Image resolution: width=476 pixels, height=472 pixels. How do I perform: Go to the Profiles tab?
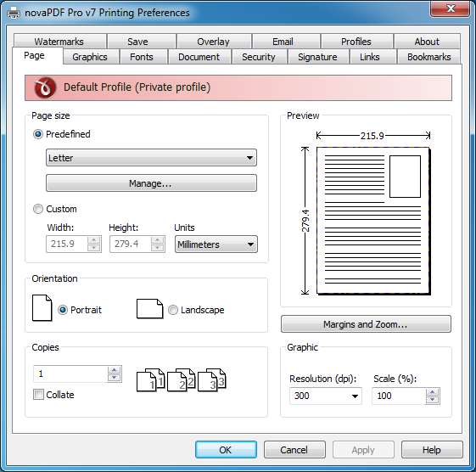click(357, 42)
